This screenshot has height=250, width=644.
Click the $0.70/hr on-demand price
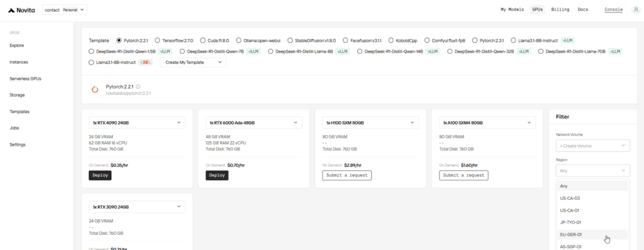pos(236,165)
